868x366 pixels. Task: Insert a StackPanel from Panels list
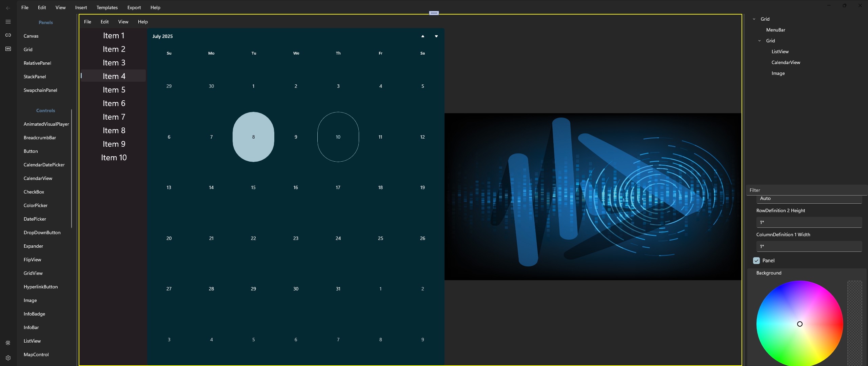tap(35, 77)
